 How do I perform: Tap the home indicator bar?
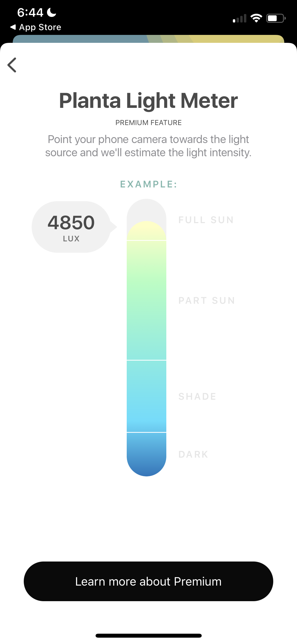tap(148, 636)
